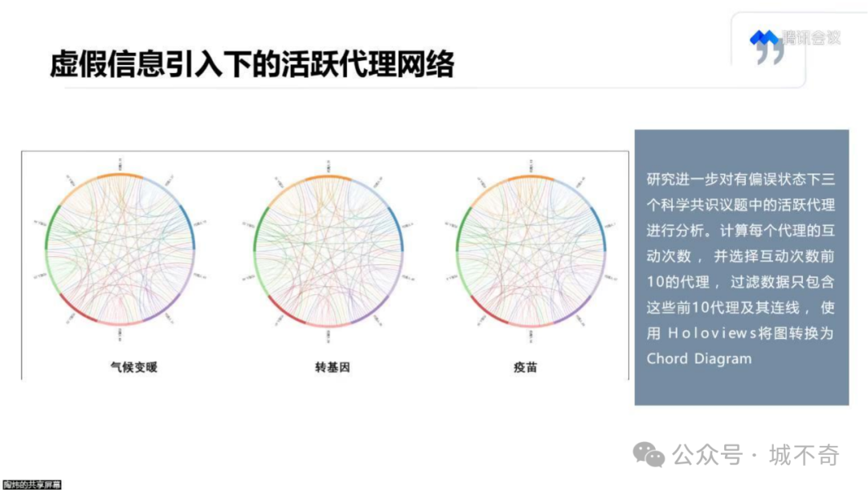
Task: Click the gray-blue description text panel
Action: [x=741, y=267]
